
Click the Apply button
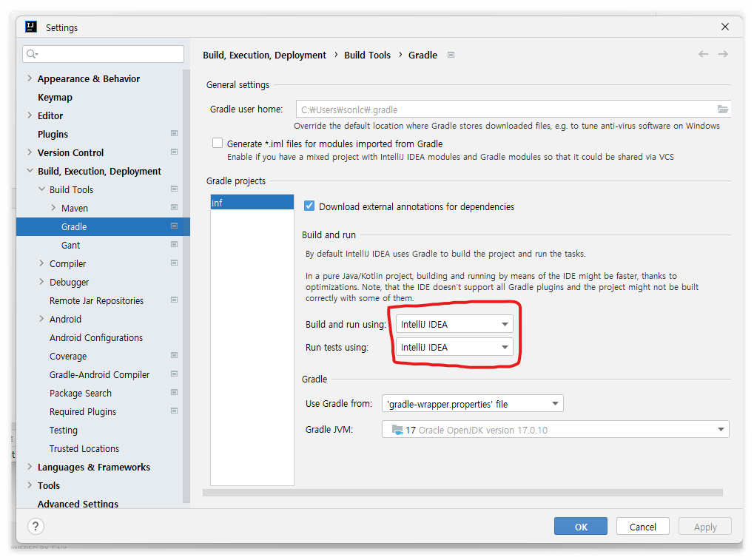pos(705,527)
